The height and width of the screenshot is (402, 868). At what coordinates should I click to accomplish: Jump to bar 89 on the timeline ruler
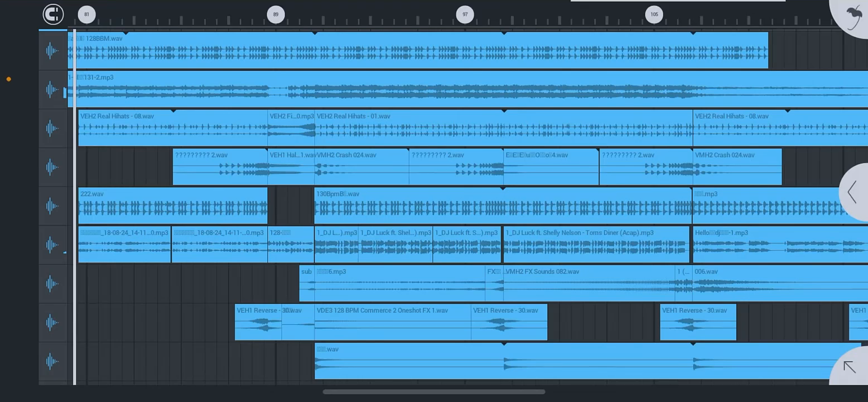(276, 15)
